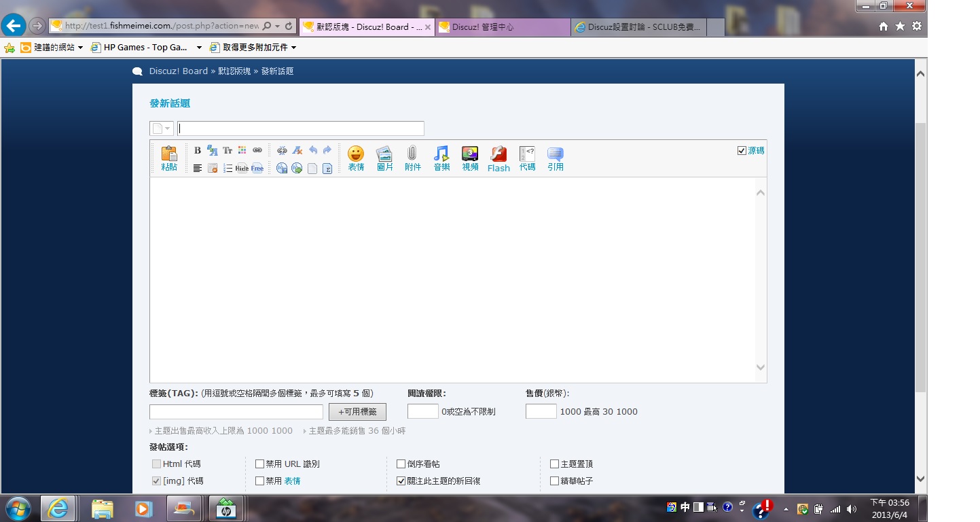Uncheck the [img] 代碼 checkbox
The width and height of the screenshot is (980, 522).
(x=157, y=481)
